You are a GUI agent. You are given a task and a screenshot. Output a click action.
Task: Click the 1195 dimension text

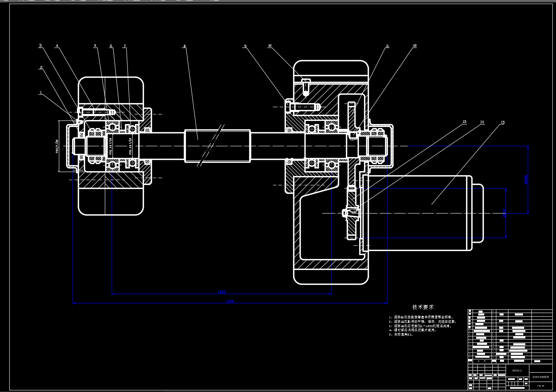[221, 292]
